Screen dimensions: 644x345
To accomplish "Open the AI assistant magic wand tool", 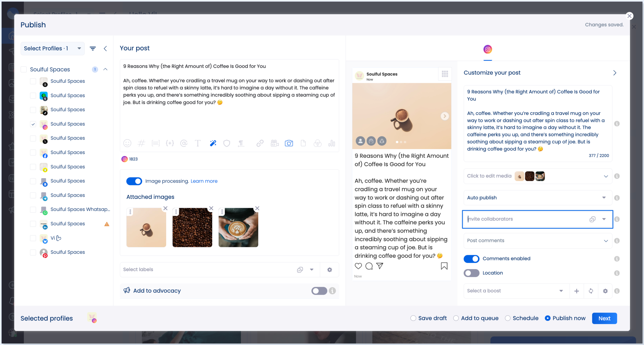I will pyautogui.click(x=213, y=143).
